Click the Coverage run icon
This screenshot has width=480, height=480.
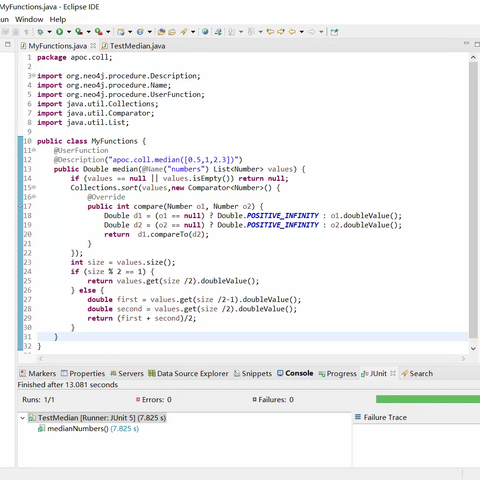(79, 32)
